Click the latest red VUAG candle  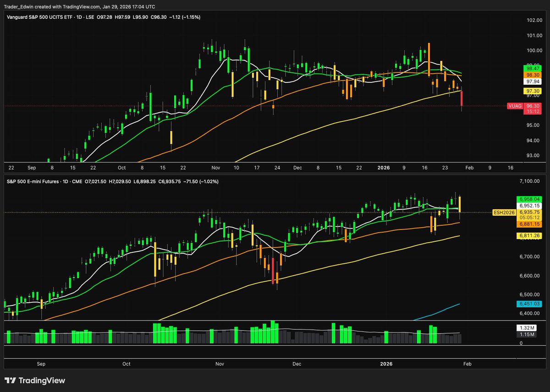(462, 99)
